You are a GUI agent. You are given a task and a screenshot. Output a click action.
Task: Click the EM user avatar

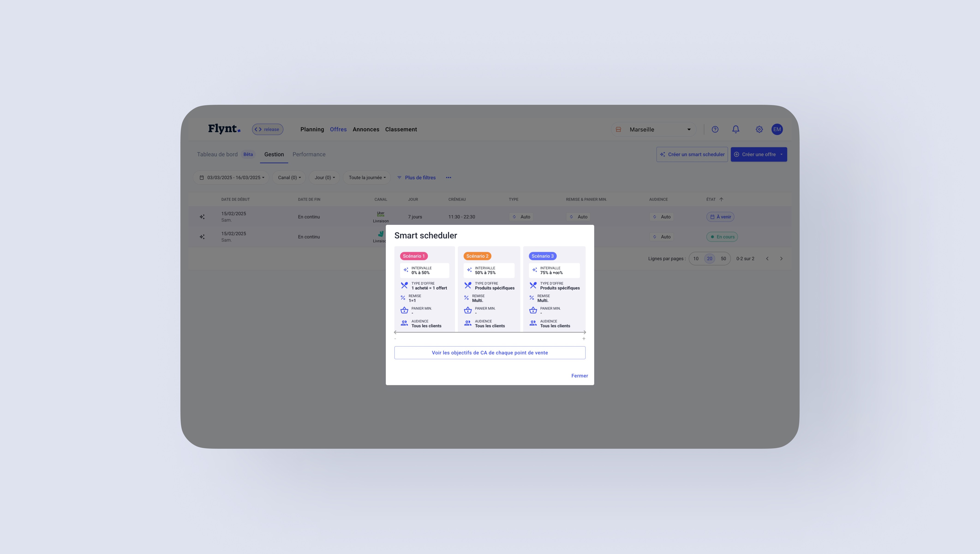[x=777, y=129]
